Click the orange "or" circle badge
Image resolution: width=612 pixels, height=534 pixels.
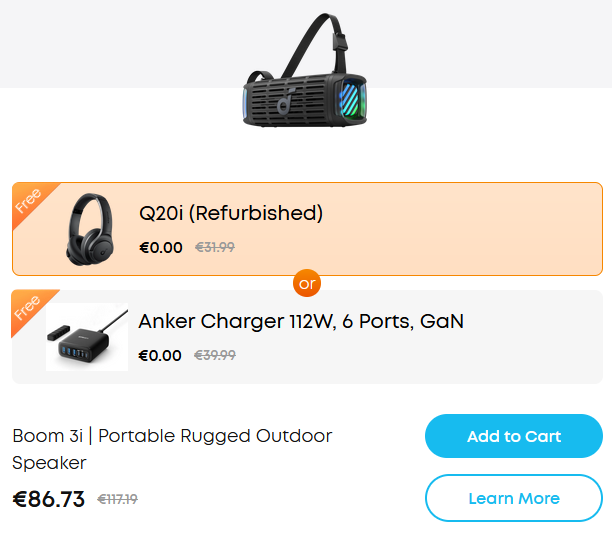pyautogui.click(x=307, y=283)
